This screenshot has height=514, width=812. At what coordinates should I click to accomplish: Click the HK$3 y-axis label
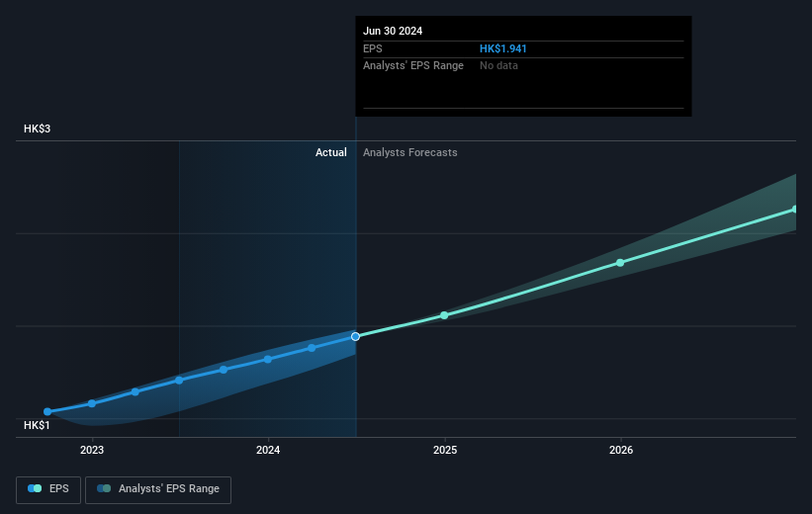pos(37,128)
